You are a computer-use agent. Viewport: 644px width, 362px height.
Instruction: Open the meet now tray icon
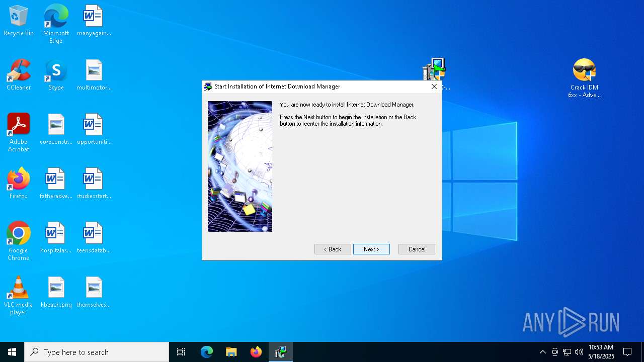point(555,352)
